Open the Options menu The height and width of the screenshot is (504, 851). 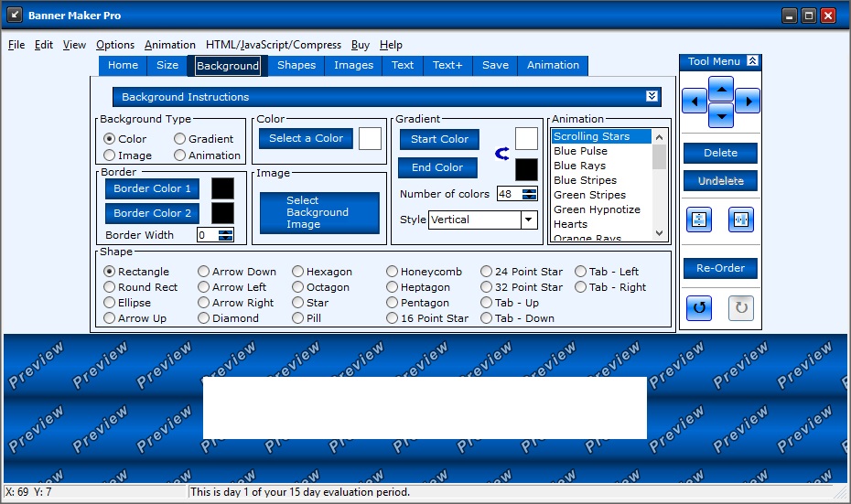tap(115, 45)
